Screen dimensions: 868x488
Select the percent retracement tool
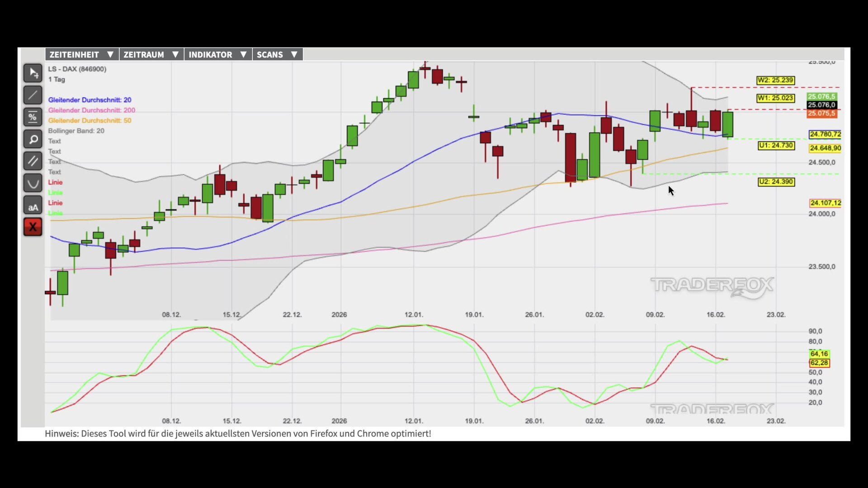click(x=33, y=117)
